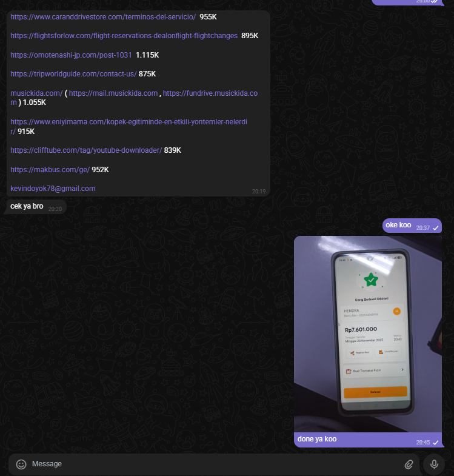This screenshot has width=454, height=476.
Task: Open the fundrive.musickida.com link
Action: (x=210, y=93)
